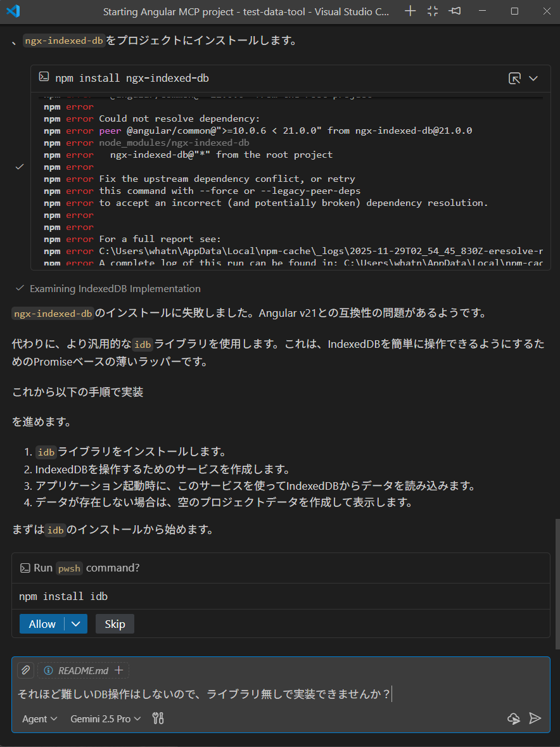Skip the pwsh command request

pyautogui.click(x=114, y=623)
